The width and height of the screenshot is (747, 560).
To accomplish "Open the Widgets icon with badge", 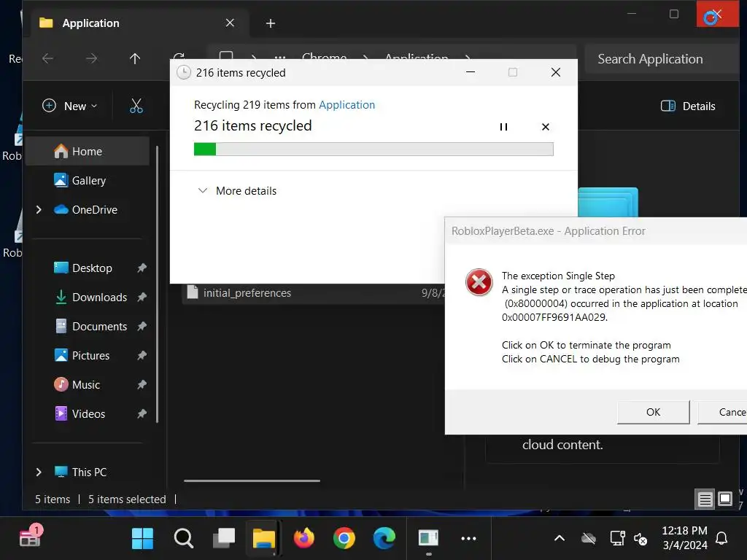I will [x=31, y=537].
